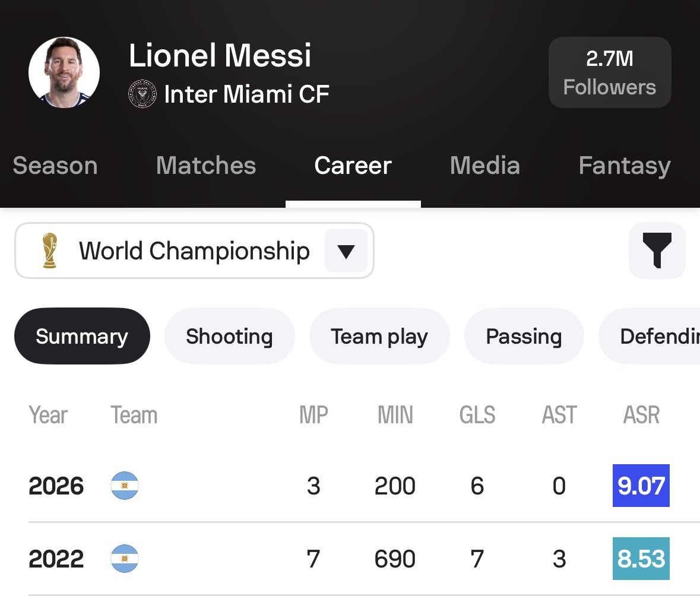Click the 8.53 rating badge

pos(641,559)
